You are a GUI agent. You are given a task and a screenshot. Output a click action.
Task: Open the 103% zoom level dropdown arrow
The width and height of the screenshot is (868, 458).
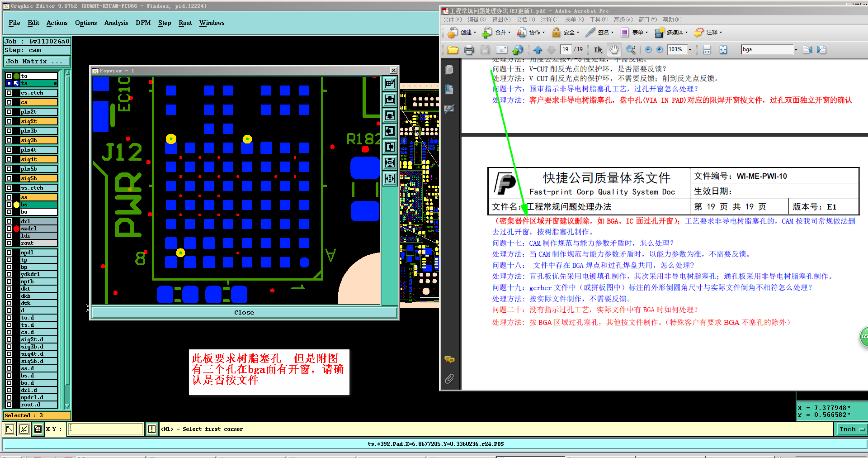pos(690,50)
